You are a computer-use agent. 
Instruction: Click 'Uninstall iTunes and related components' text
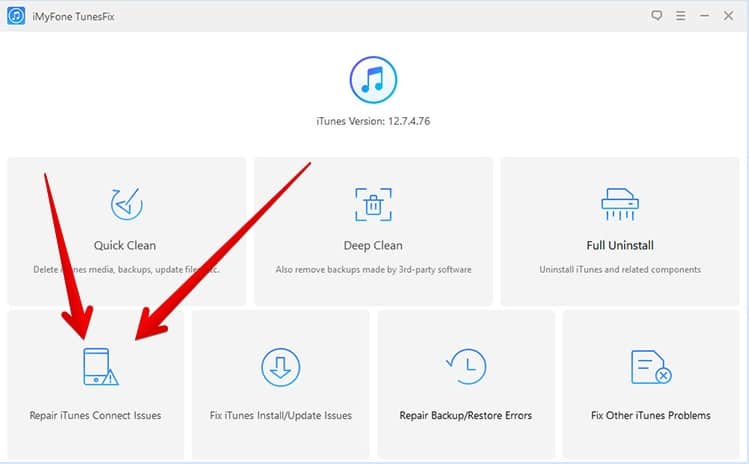[x=620, y=270]
